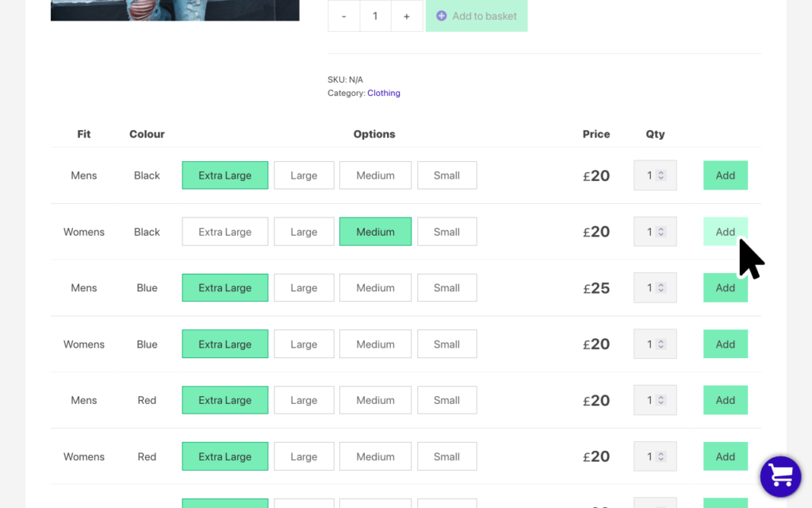This screenshot has height=508, width=812.
Task: Choose Small for Mens Red
Action: pyautogui.click(x=447, y=400)
